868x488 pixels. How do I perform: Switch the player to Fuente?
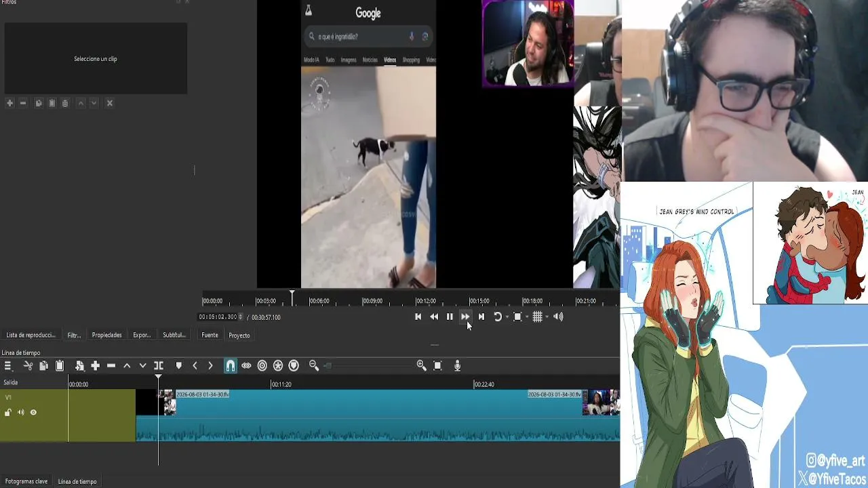pos(210,335)
